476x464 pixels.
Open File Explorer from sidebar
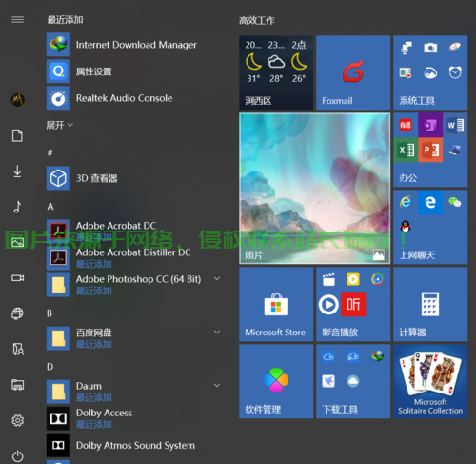[x=17, y=385]
